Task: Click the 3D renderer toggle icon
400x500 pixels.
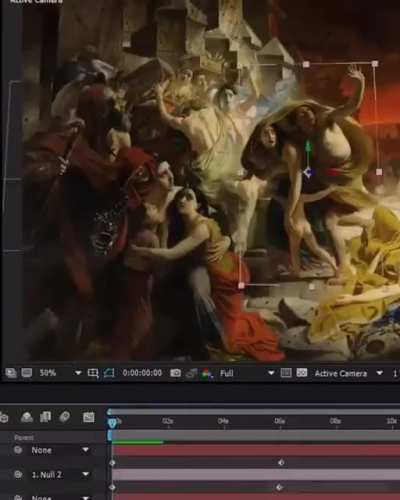Action: [302, 373]
